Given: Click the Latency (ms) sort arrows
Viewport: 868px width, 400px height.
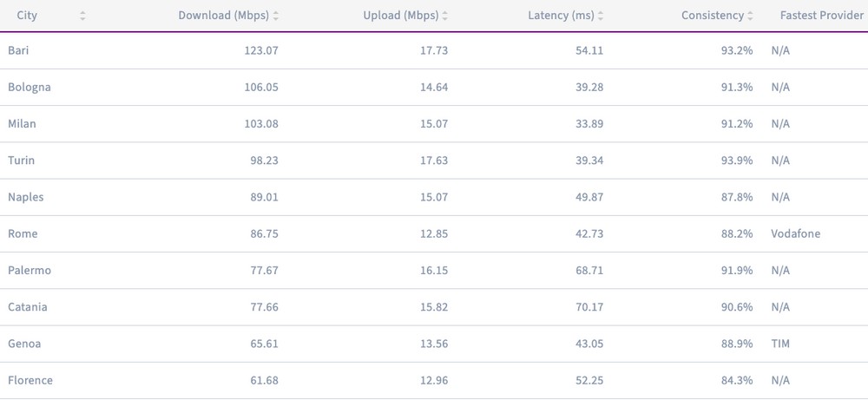Looking at the screenshot, I should tap(601, 16).
